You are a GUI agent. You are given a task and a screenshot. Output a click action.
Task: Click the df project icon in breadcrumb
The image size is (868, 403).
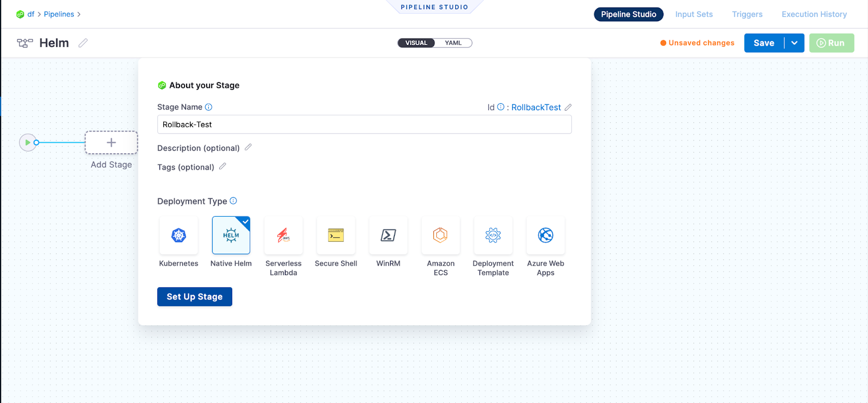(x=20, y=14)
